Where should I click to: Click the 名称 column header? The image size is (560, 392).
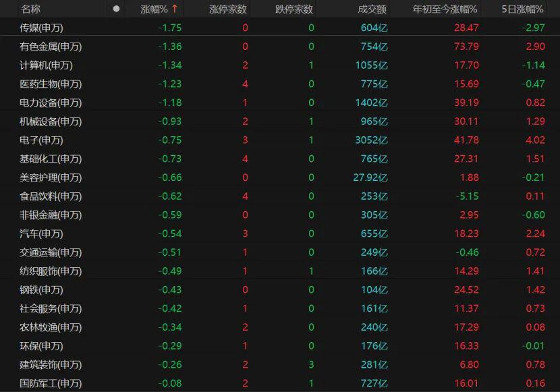click(x=30, y=9)
